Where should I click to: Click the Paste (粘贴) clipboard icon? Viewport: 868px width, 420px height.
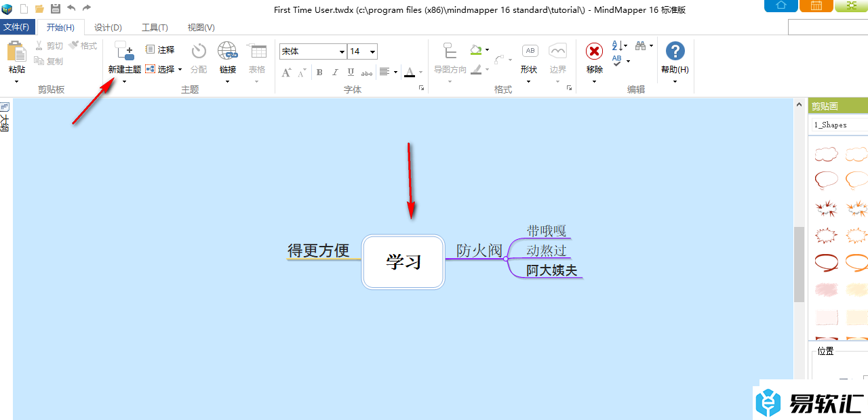(x=17, y=52)
